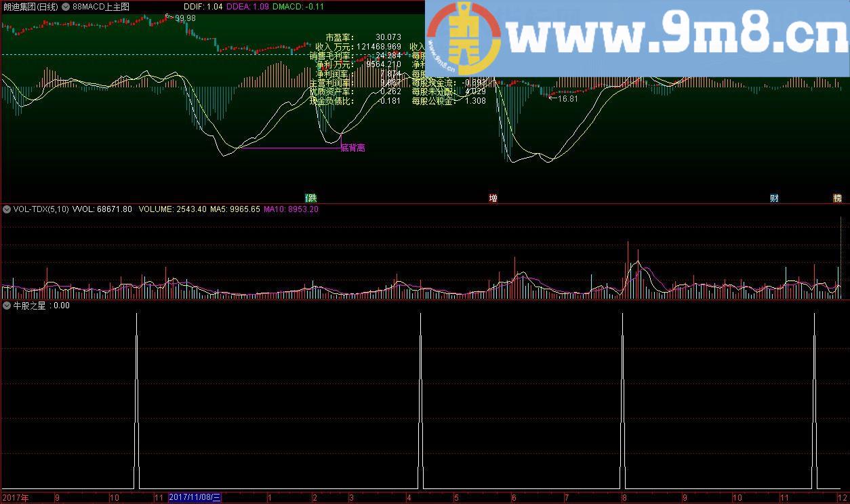Select the 2017/11/08 date marker on timeline
This screenshot has height=504, width=850.
195,498
